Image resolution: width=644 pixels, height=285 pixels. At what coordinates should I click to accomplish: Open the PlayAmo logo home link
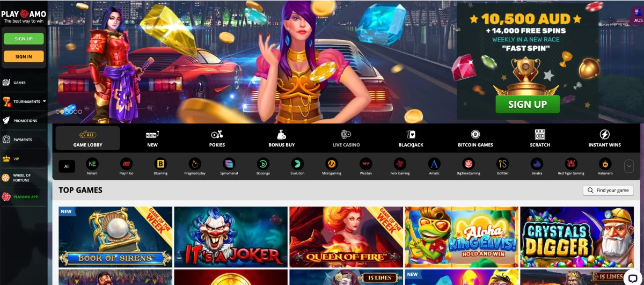tap(24, 16)
